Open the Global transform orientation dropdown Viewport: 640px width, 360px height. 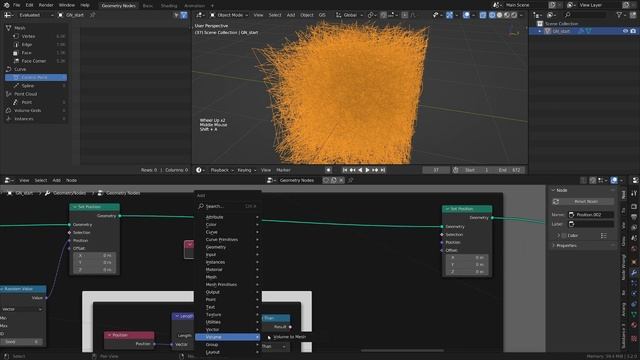(x=349, y=15)
